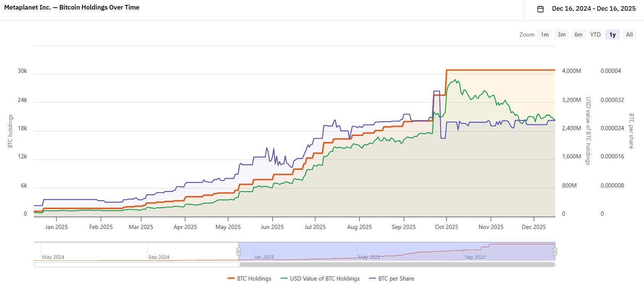The image size is (644, 284).
Task: Click the Jul 2025 x-axis label
Action: pos(315,227)
